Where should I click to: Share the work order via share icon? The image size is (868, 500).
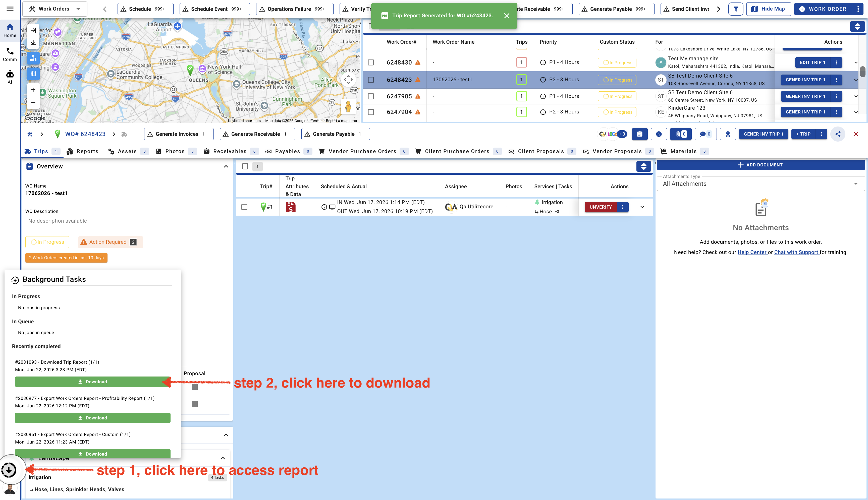pyautogui.click(x=838, y=134)
